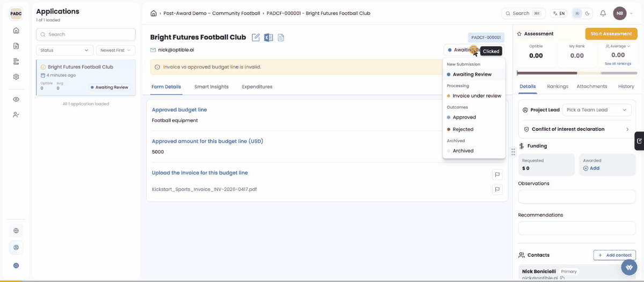Click the PADC logo in the sidebar
The width and height of the screenshot is (644, 282).
[16, 14]
